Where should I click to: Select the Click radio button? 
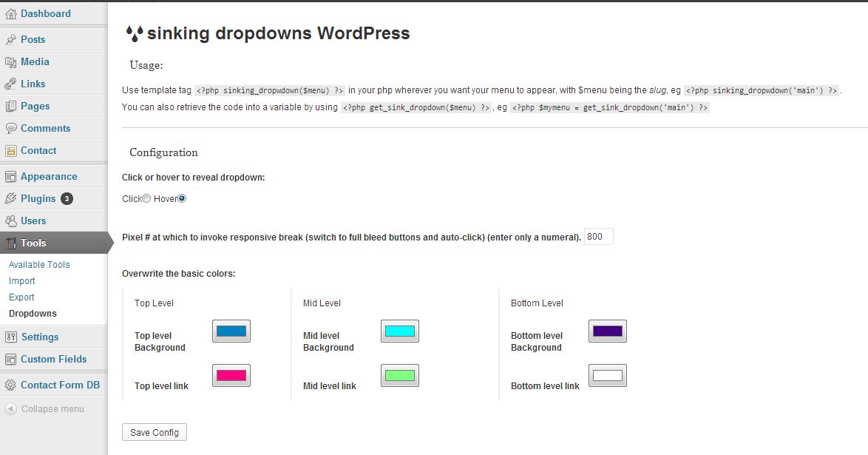pyautogui.click(x=146, y=198)
